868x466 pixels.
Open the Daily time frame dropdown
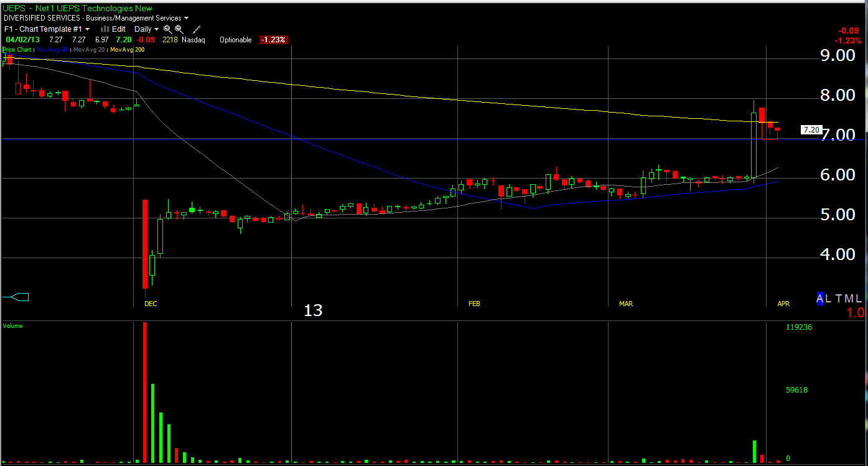[146, 29]
